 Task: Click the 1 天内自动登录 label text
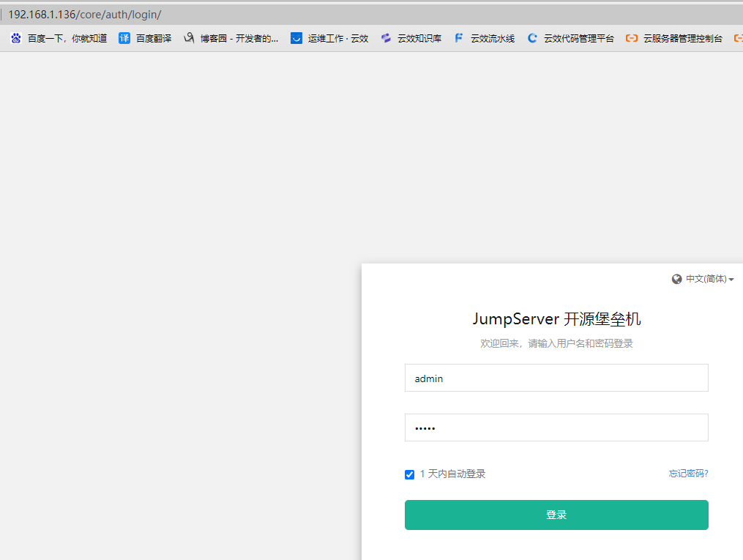452,474
